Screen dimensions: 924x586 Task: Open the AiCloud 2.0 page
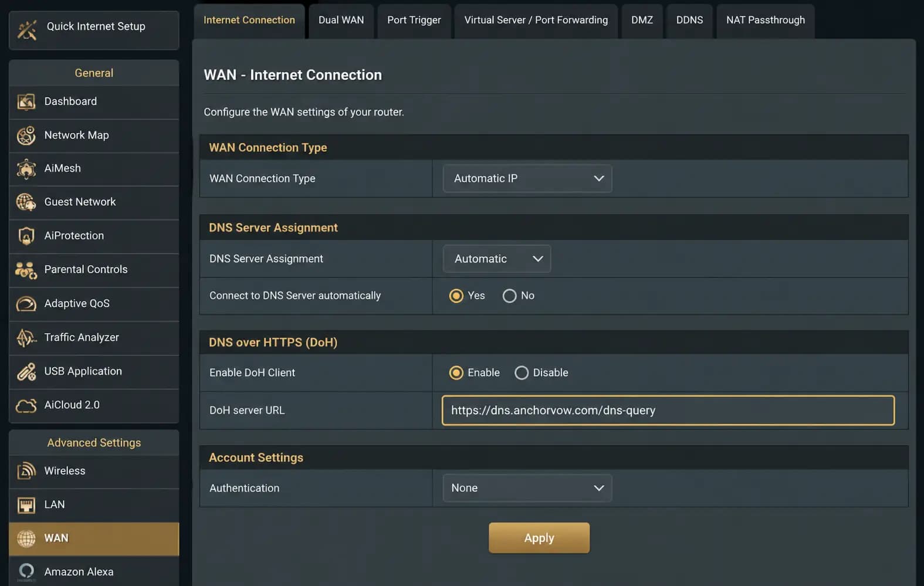[x=94, y=405]
